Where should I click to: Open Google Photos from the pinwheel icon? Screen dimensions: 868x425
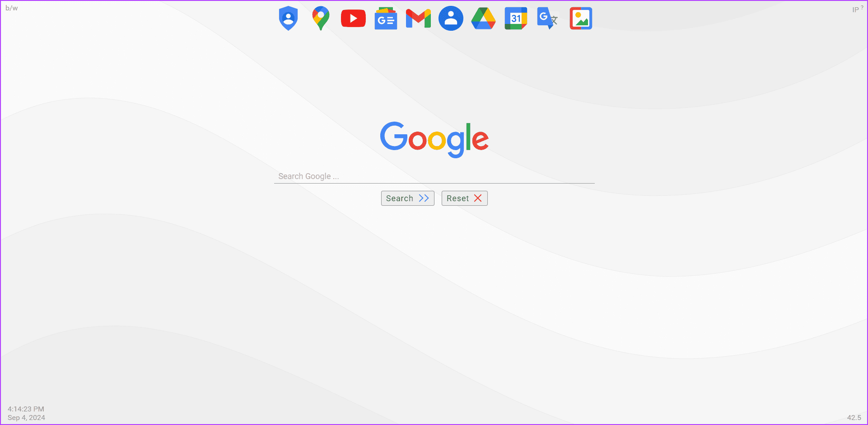coord(580,18)
